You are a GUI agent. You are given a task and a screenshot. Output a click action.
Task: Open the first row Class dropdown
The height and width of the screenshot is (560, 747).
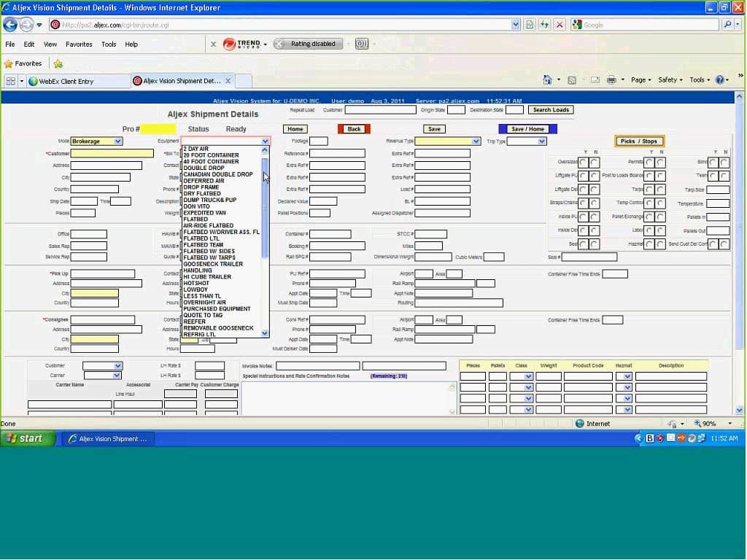pyautogui.click(x=521, y=376)
